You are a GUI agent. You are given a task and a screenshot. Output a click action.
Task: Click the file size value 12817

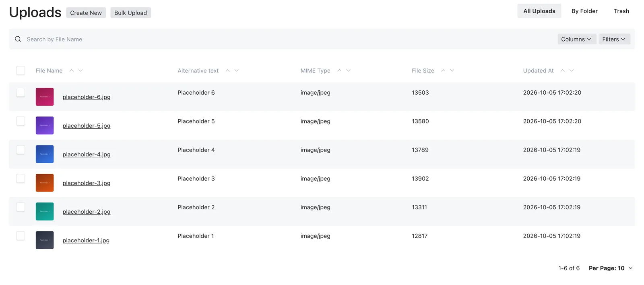[x=419, y=235]
